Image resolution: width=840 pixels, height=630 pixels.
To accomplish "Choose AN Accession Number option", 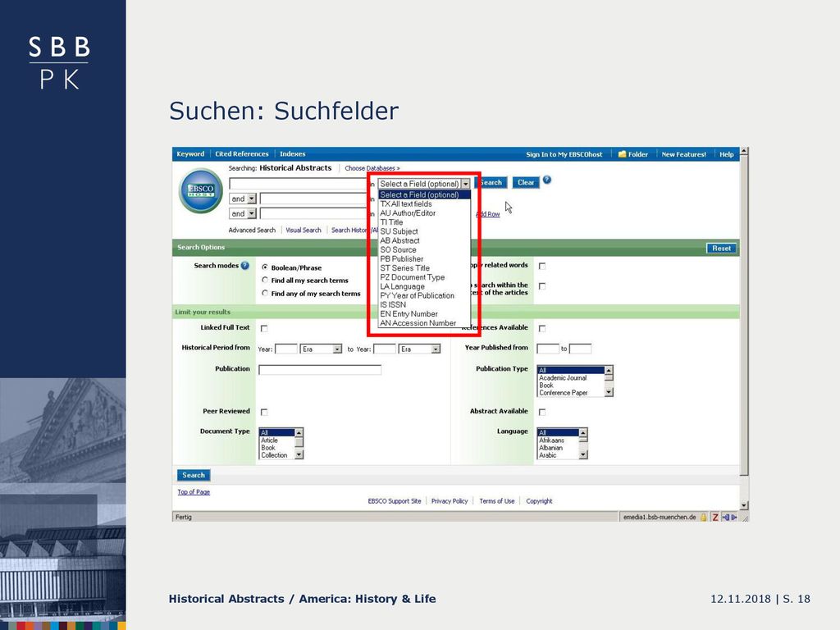I will click(x=424, y=323).
